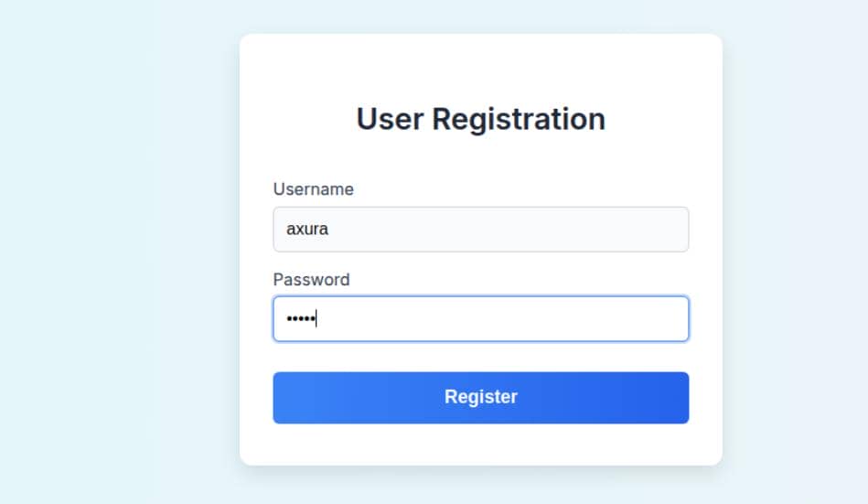Screen dimensions: 868x504
Task: Click the masked dots in Password field
Action: (x=300, y=318)
